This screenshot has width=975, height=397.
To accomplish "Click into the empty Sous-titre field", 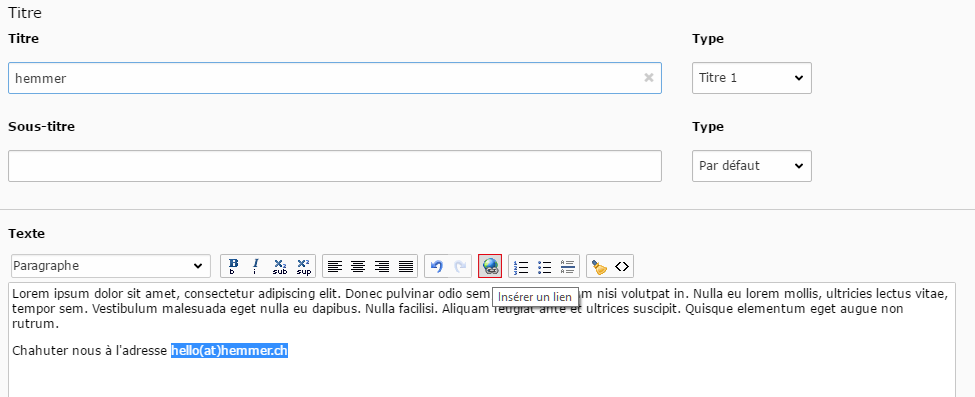I will 335,166.
